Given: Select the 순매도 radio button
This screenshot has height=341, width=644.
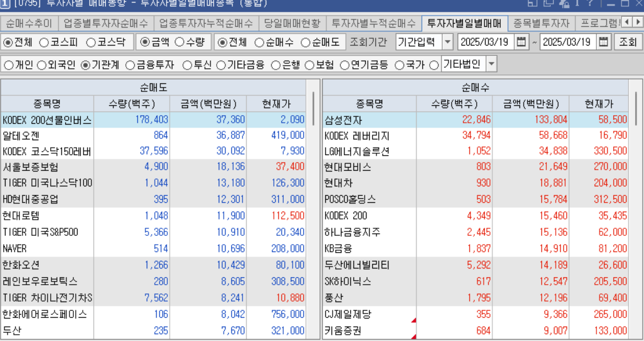Looking at the screenshot, I should pos(306,43).
